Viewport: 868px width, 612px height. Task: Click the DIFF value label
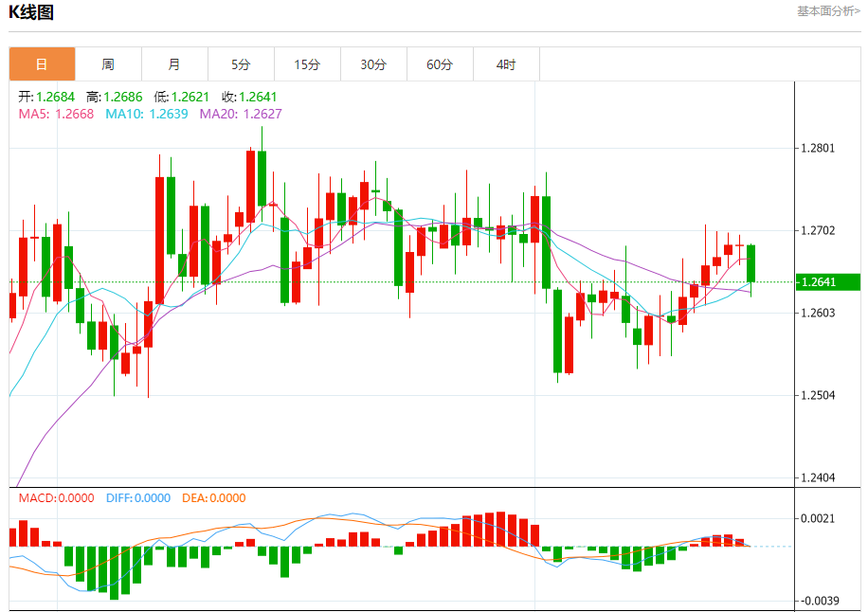click(x=138, y=498)
